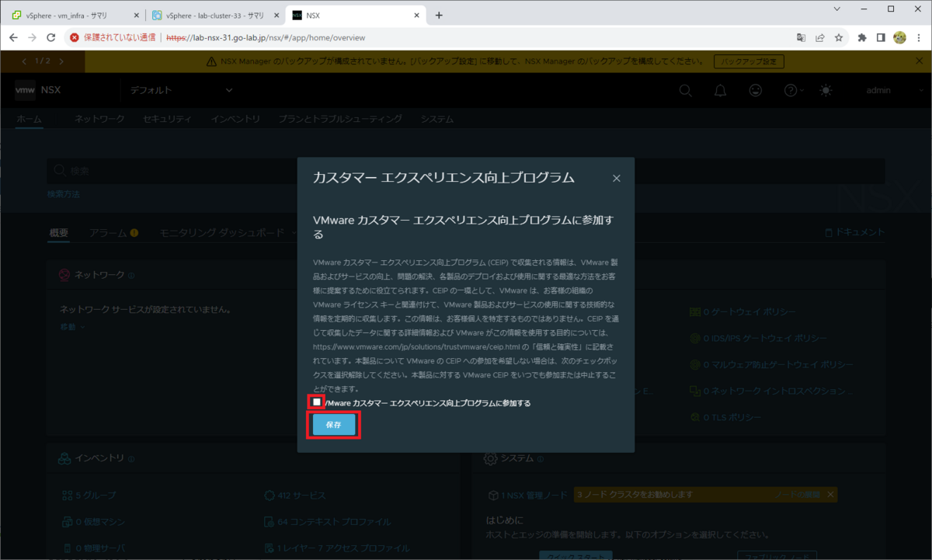The height and width of the screenshot is (560, 932).
Task: Bookmark this page with star icon
Action: pos(839,37)
